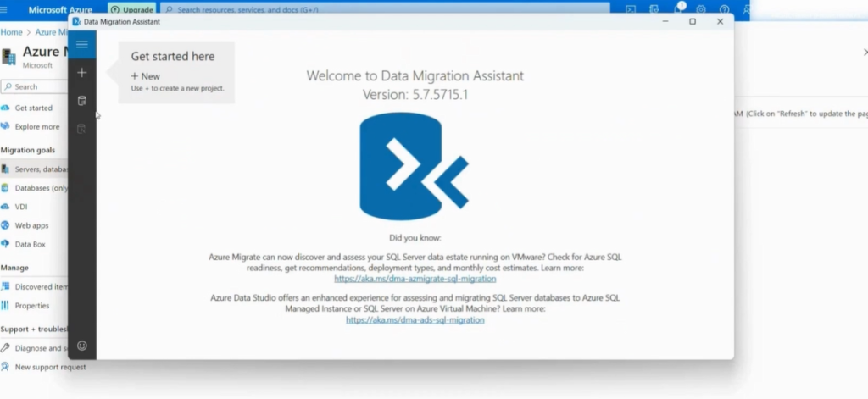868x399 pixels.
Task: Click the plus icon to create new project
Action: pyautogui.click(x=82, y=73)
